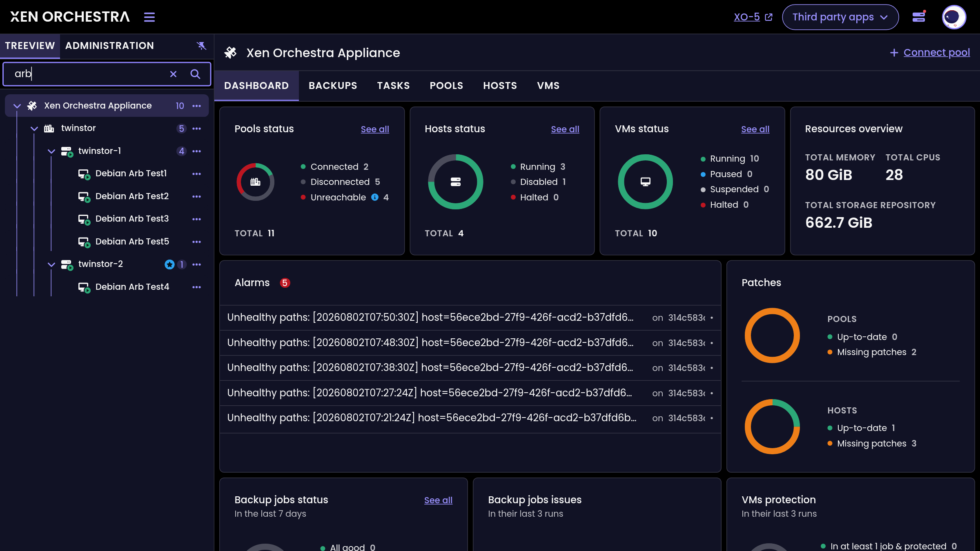Click the Pools patches orange donut chart
The width and height of the screenshot is (980, 551).
[772, 335]
